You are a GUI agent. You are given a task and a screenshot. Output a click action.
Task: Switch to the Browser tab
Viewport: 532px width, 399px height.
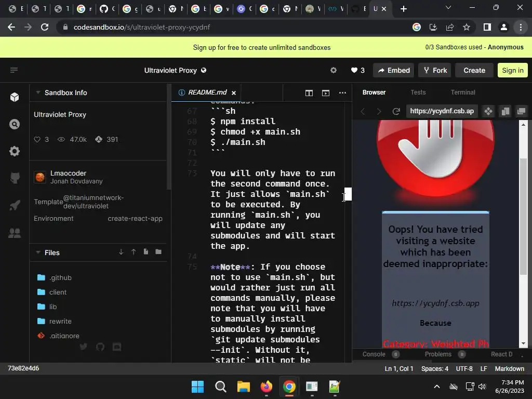pyautogui.click(x=374, y=92)
